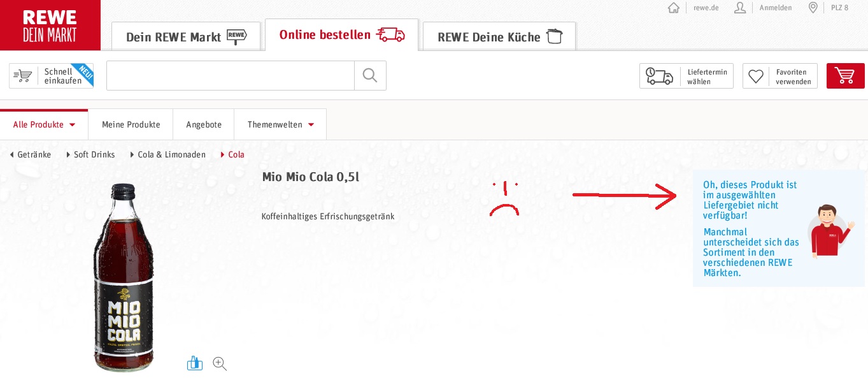Click the home icon in the header

click(673, 8)
